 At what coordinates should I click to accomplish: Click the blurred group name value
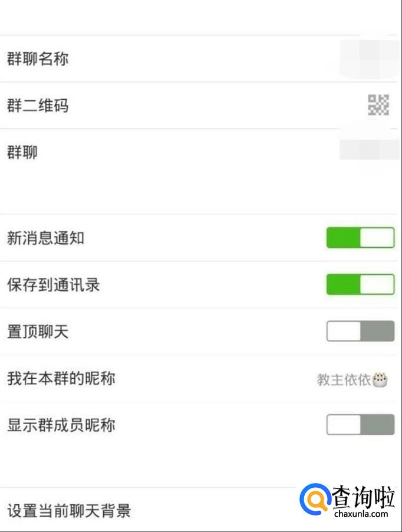tap(370, 60)
